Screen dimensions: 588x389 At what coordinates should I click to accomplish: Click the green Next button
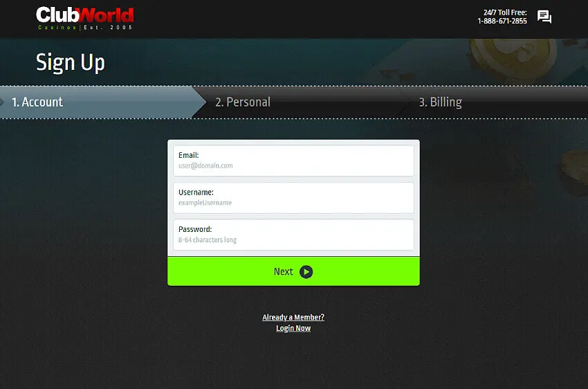(x=293, y=271)
